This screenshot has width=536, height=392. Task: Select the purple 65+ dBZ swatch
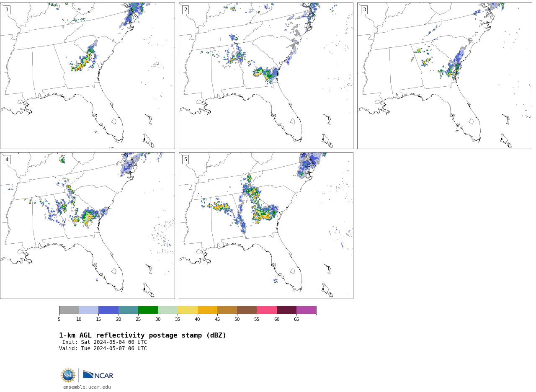coord(306,310)
